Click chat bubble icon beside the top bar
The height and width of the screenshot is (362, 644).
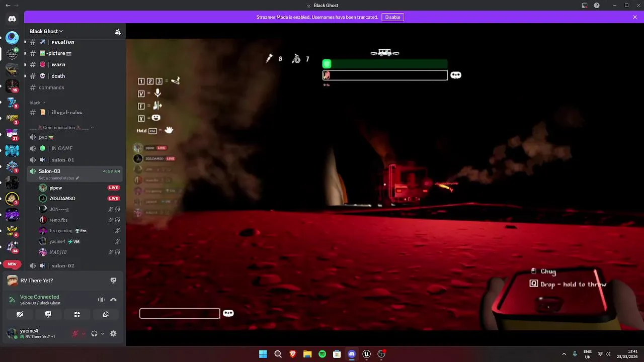[x=456, y=75]
